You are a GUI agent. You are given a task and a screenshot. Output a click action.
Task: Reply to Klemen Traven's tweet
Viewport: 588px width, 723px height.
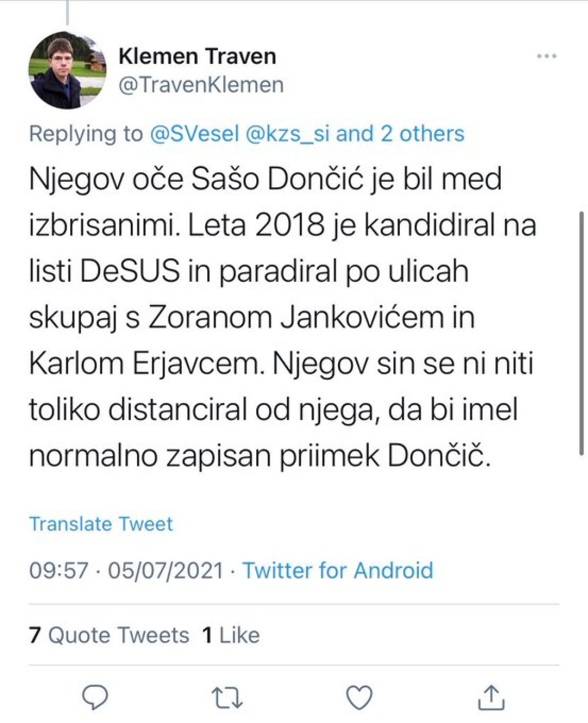[x=95, y=697]
